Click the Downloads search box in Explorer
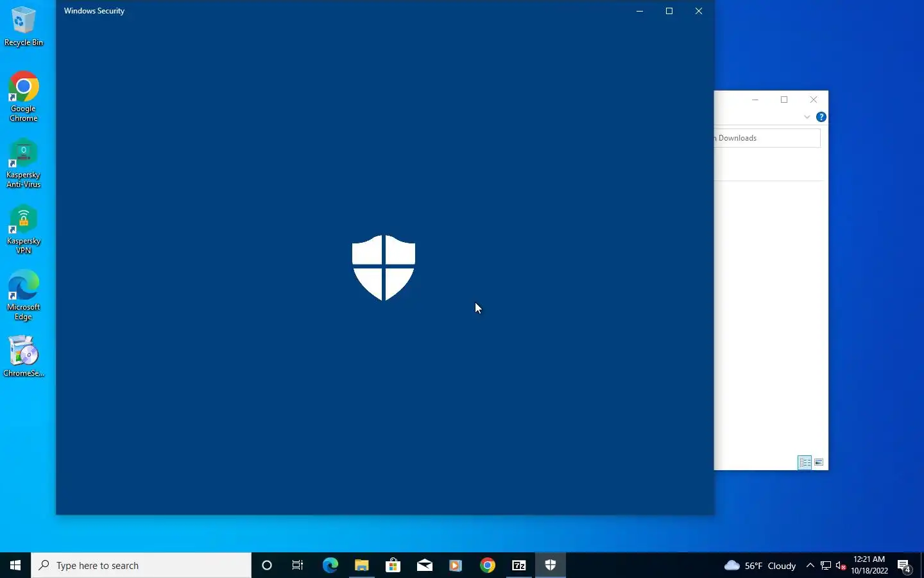Viewport: 924px width, 578px height. coord(767,138)
